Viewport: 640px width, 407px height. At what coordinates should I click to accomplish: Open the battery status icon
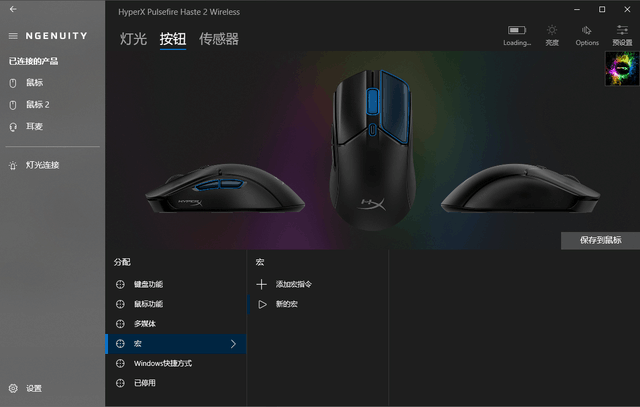pos(517,30)
